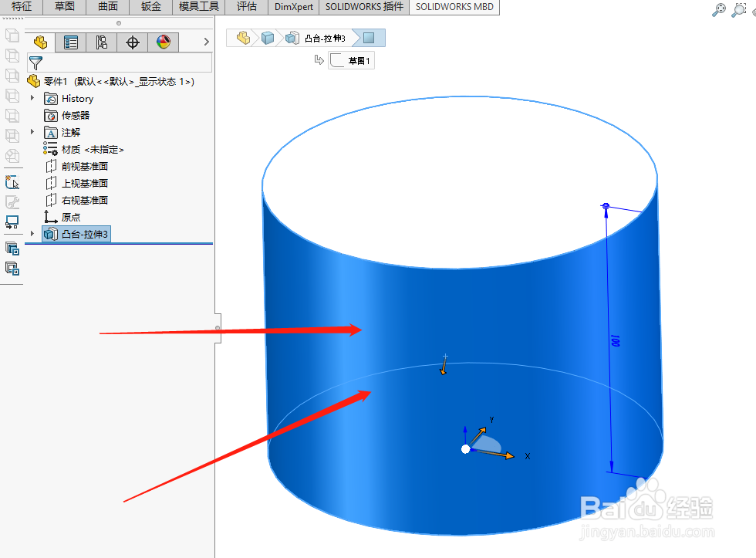Click the first selection filter cube icon
Screen dimensions: 756x558
click(12, 36)
